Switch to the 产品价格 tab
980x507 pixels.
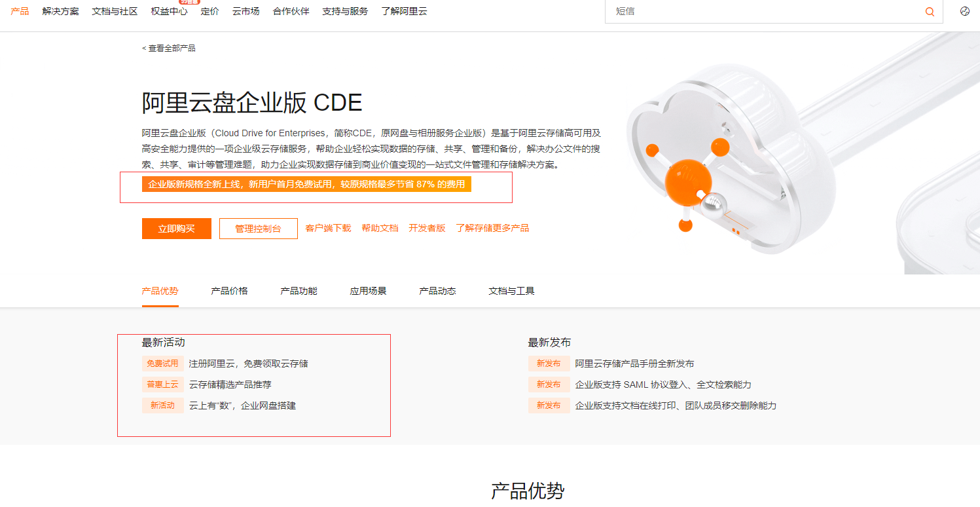tap(229, 291)
